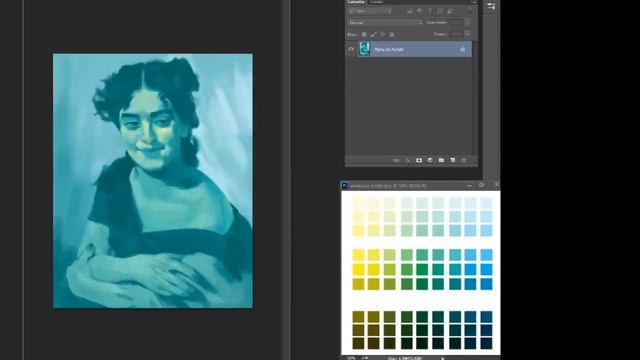Expand the Opacity slider arrow
The height and width of the screenshot is (360, 640).
(468, 22)
